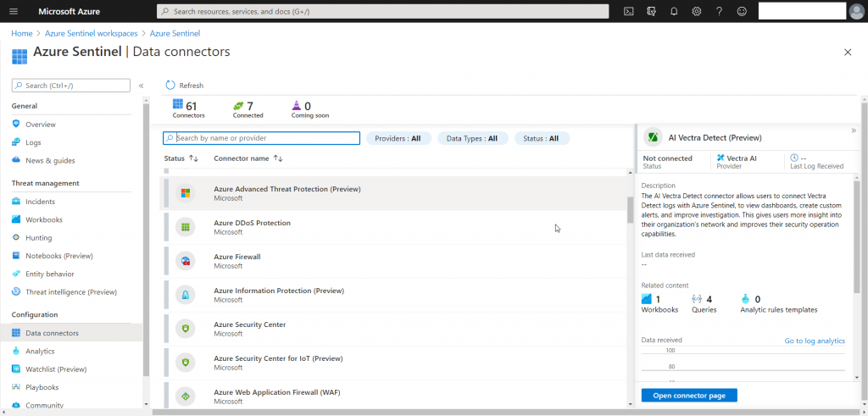Open Directory and subscription filter icon
Image resolution: width=868 pixels, height=416 pixels.
(x=652, y=11)
